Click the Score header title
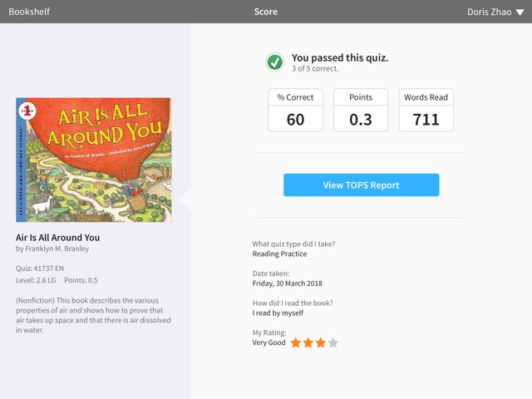Image resolution: width=532 pixels, height=399 pixels. 266,12
